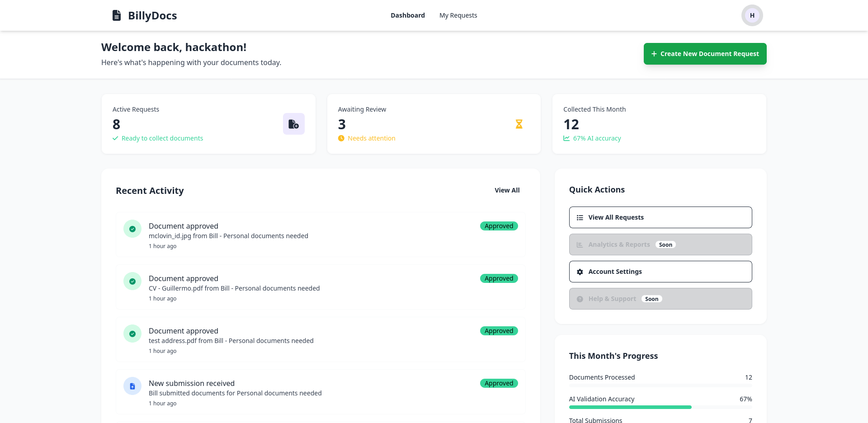This screenshot has width=868, height=423.
Task: Click the Approved badge for New submission received
Action: click(499, 383)
